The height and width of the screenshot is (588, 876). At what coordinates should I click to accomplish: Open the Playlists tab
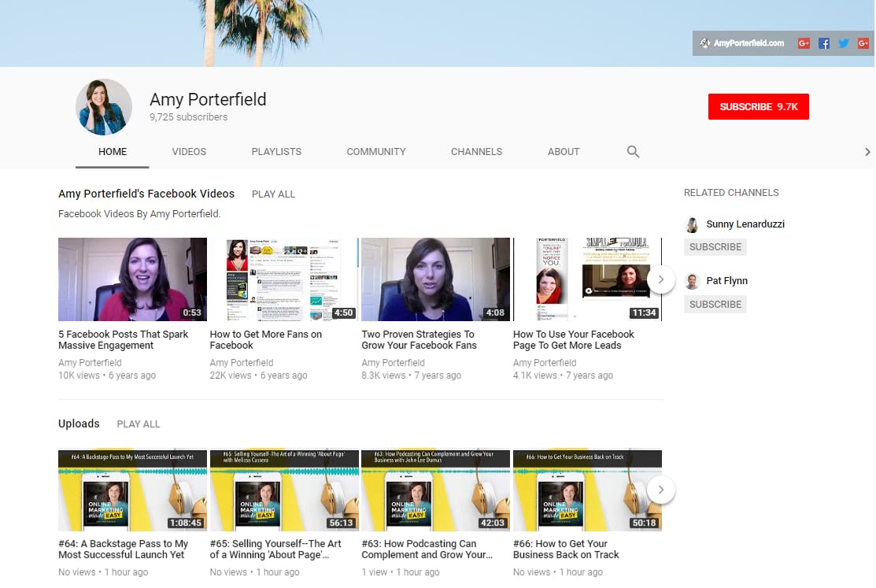tap(276, 151)
